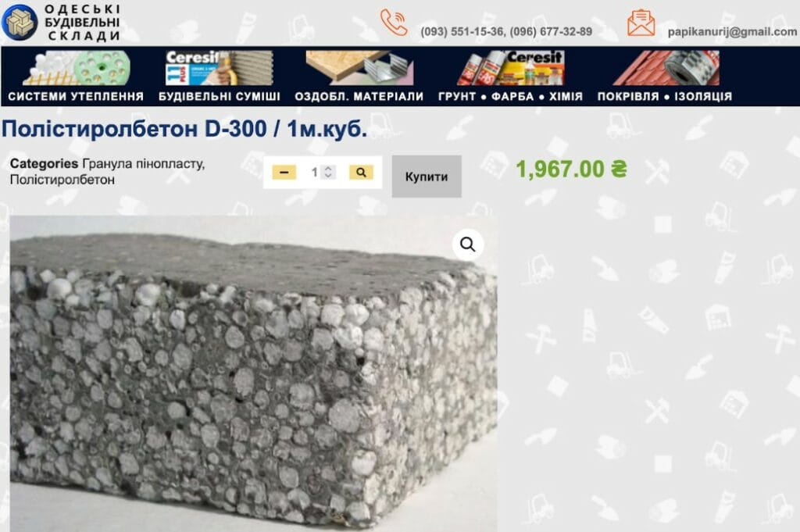This screenshot has height=532, width=800.
Task: Open the Системи утеплення menu
Action: (x=76, y=96)
